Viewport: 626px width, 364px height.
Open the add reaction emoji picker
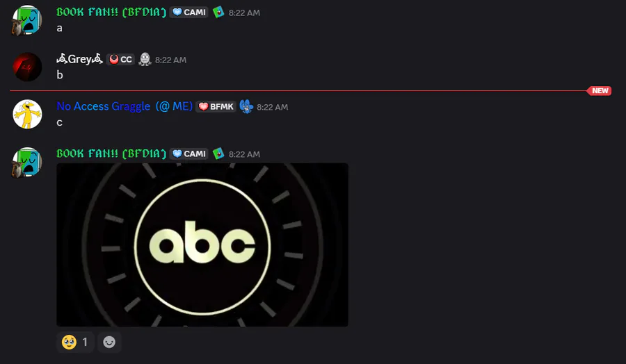(109, 342)
